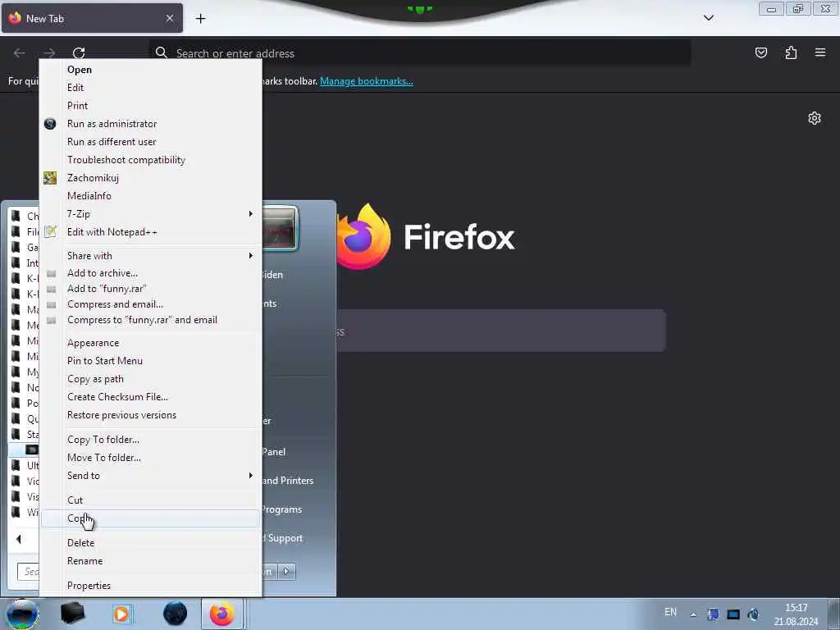
Task: Select the Firefox taskbar button
Action: tap(221, 614)
